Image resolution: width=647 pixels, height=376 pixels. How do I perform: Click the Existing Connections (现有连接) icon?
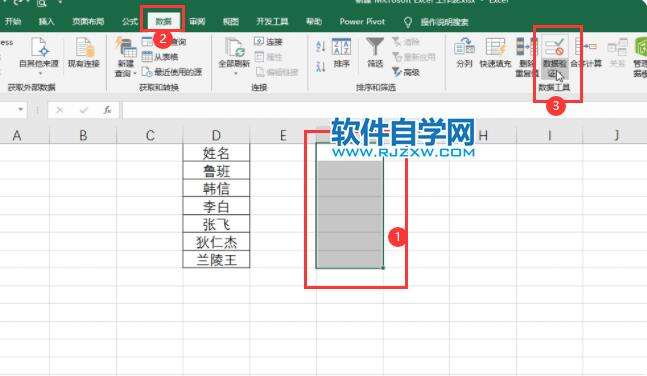pyautogui.click(x=84, y=52)
